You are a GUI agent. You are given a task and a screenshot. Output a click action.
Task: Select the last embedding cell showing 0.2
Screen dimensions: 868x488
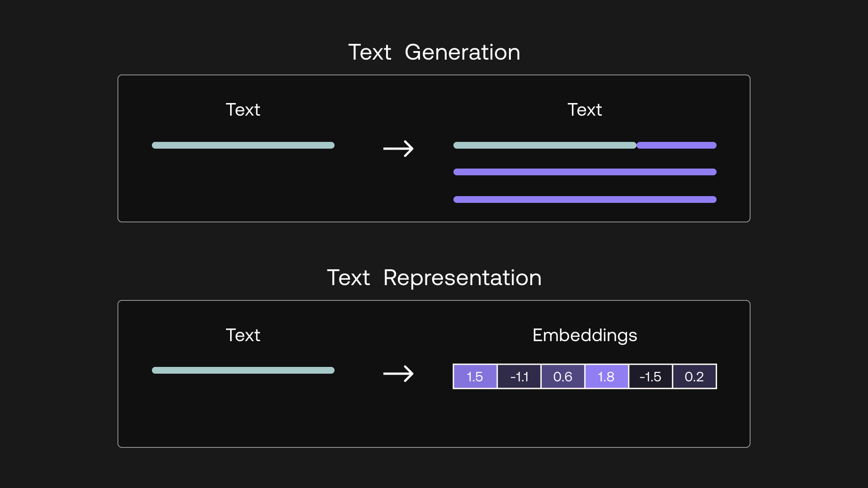point(694,376)
